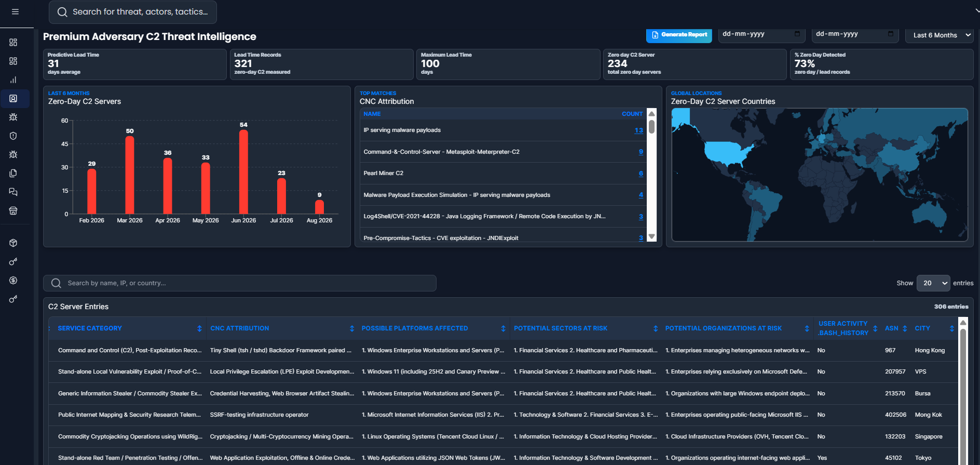Image resolution: width=980 pixels, height=465 pixels.
Task: Click the magnifier icon in the threat search bar
Action: 62,12
